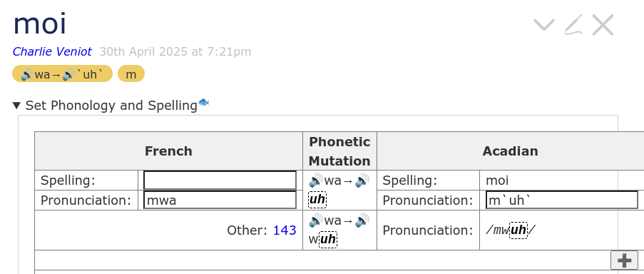Click the chevron-down icon beside title
Screen dimensions: 644x274
click(543, 26)
